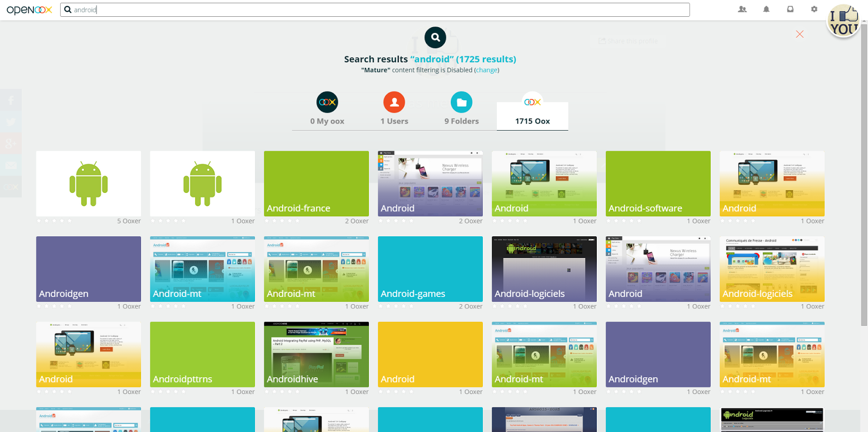Click the search field containing android
Image resolution: width=868 pixels, height=432 pixels.
tap(375, 10)
